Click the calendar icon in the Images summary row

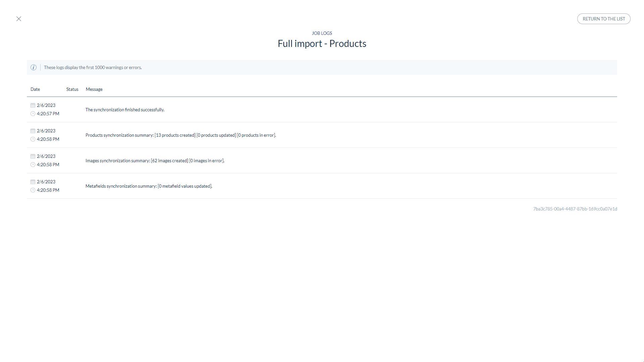click(33, 156)
